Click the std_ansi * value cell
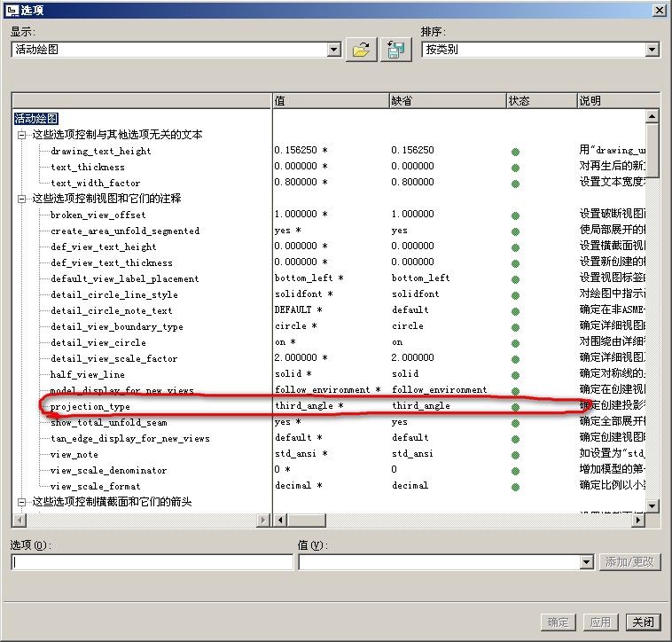Viewport: 672px width, 642px height. tap(301, 453)
